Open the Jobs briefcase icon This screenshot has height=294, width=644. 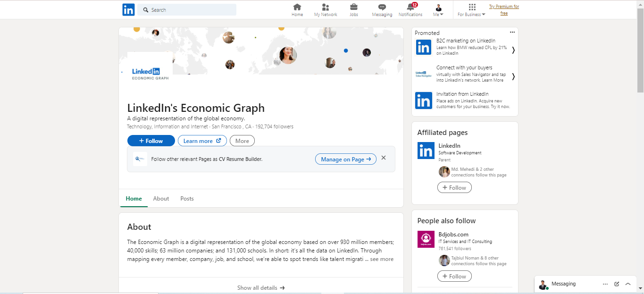pos(354,10)
